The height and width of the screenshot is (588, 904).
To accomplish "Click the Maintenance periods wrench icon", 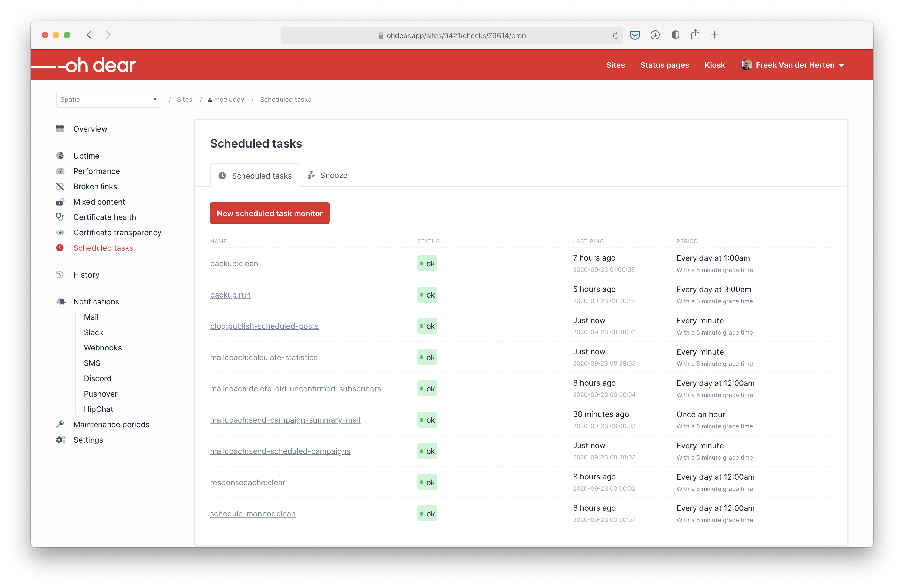I will click(60, 424).
